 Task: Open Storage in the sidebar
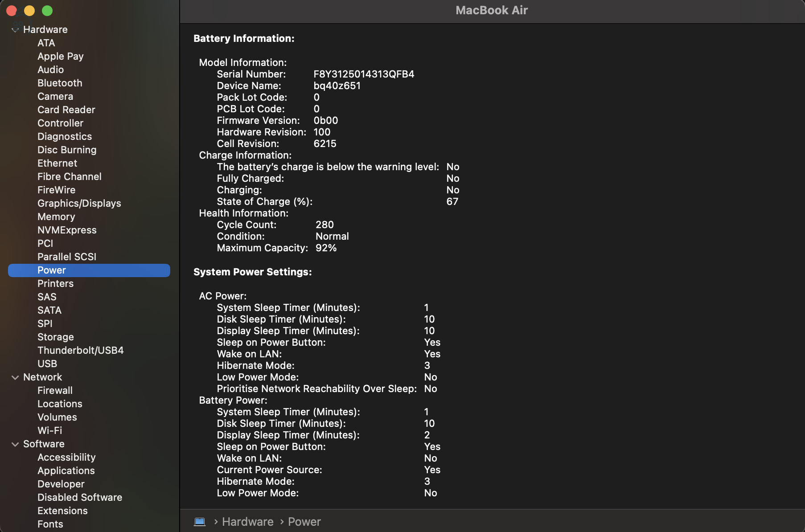tap(56, 337)
